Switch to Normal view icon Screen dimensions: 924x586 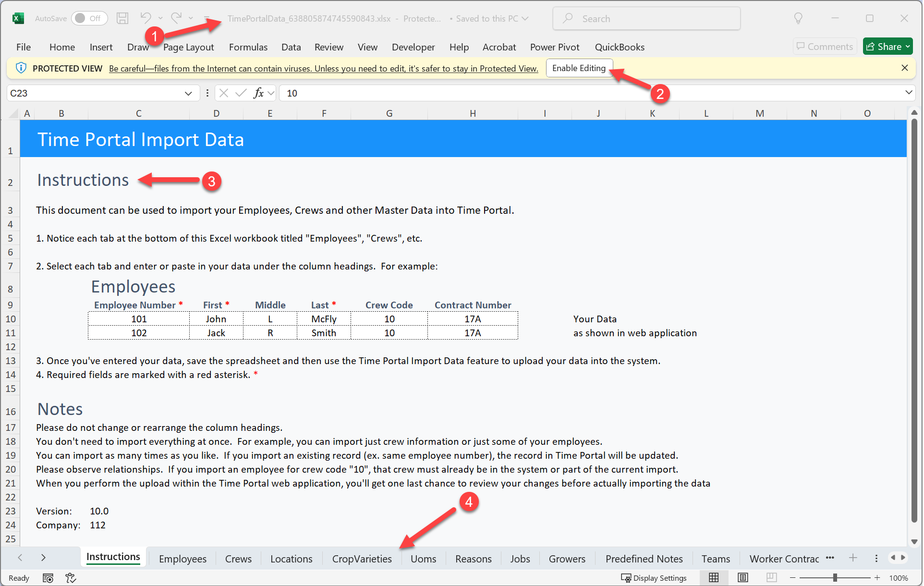pyautogui.click(x=714, y=578)
